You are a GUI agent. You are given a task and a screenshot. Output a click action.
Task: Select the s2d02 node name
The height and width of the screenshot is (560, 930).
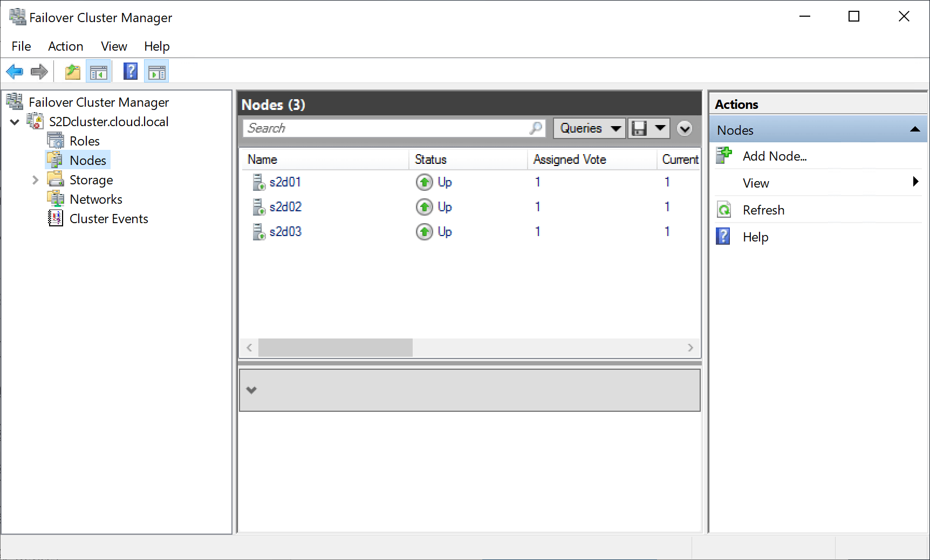pyautogui.click(x=285, y=207)
